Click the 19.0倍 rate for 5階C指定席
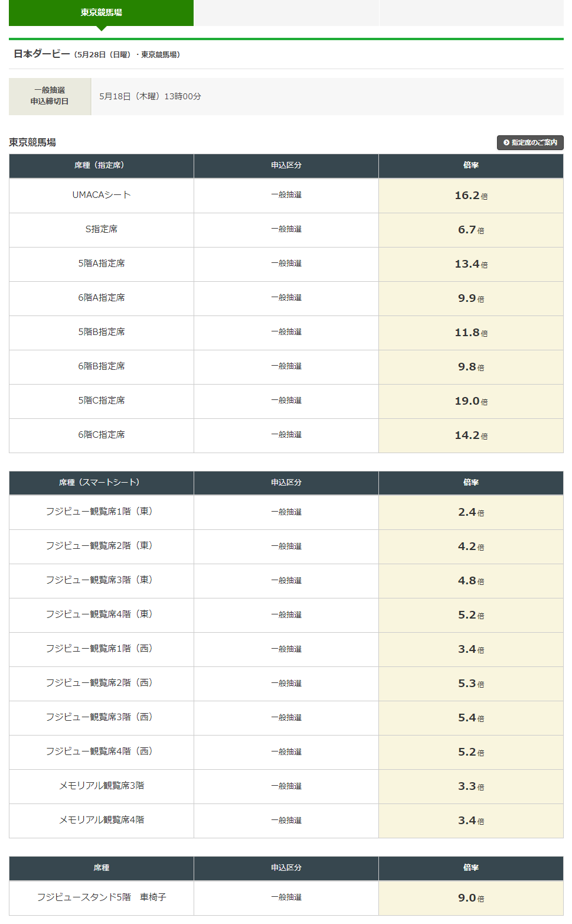Image resolution: width=572 pixels, height=924 pixels. click(471, 401)
